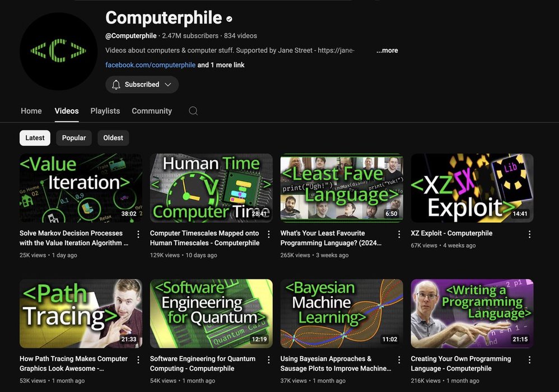Sort videos by Oldest

coord(113,138)
